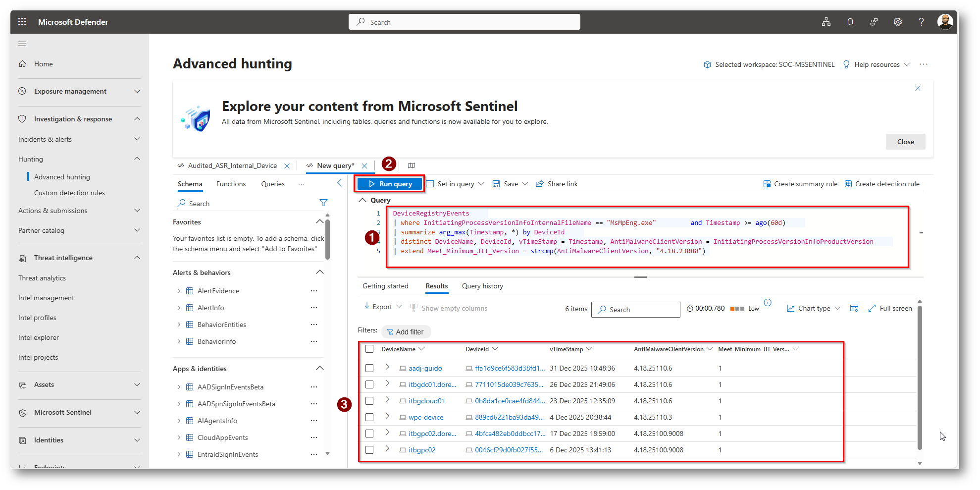The width and height of the screenshot is (980, 490).
Task: Select the aadj-guido row checkbox
Action: (369, 368)
